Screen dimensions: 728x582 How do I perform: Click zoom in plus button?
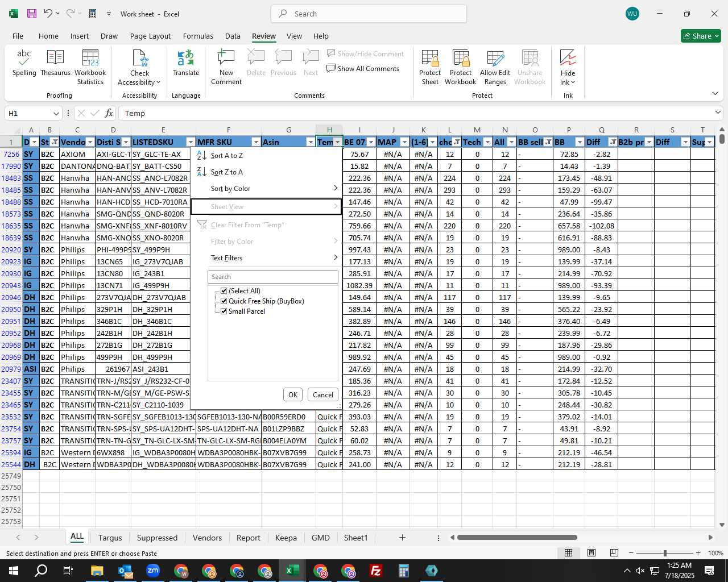point(698,553)
